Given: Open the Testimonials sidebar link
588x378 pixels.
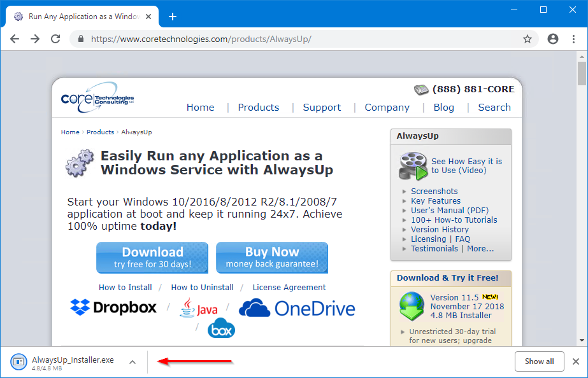Looking at the screenshot, I should [434, 249].
